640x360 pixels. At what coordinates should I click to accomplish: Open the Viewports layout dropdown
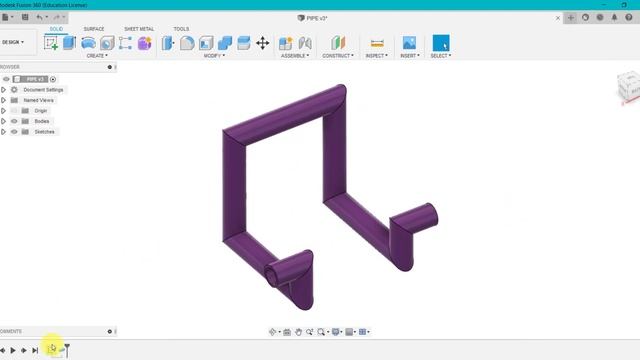coord(364,332)
